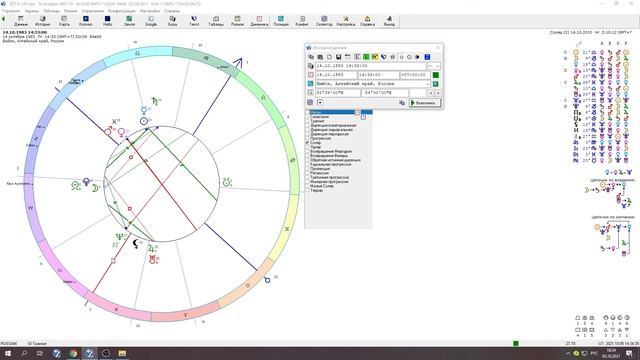Open the small dropdown on the highlighted list row
Image resolution: width=640 pixels, height=360 pixels.
pos(357,113)
